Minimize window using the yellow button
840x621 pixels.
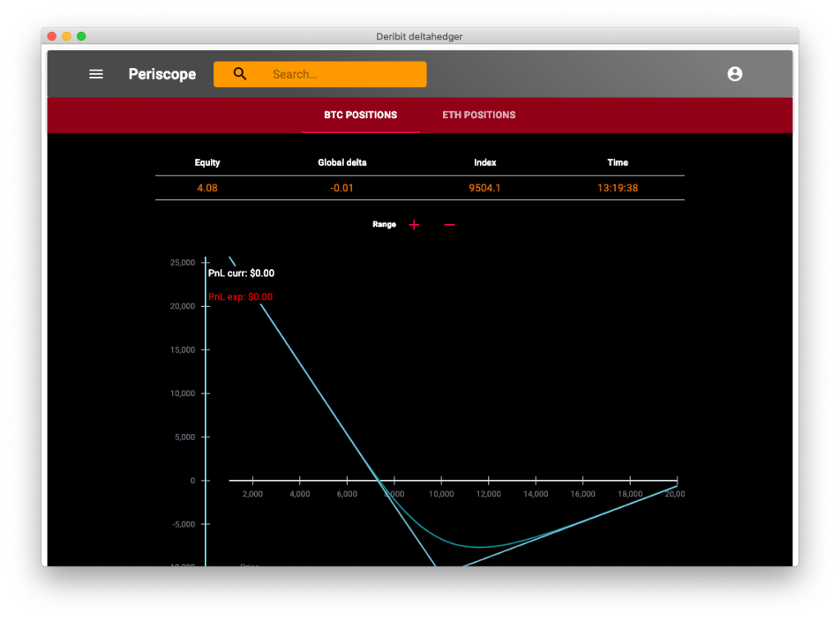66,36
